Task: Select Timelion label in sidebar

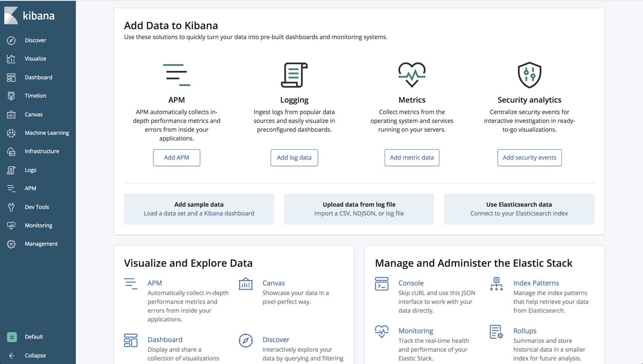Action: 36,96
